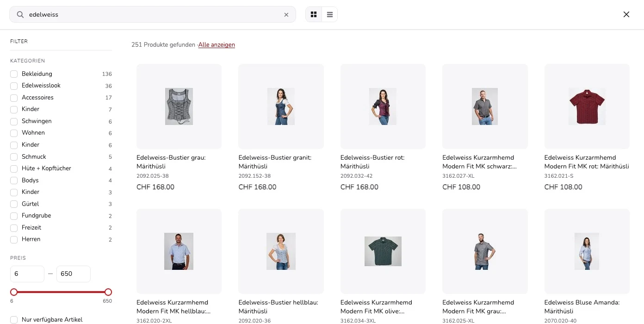Open Edelweiss-Bustier rot product image

coord(383,106)
